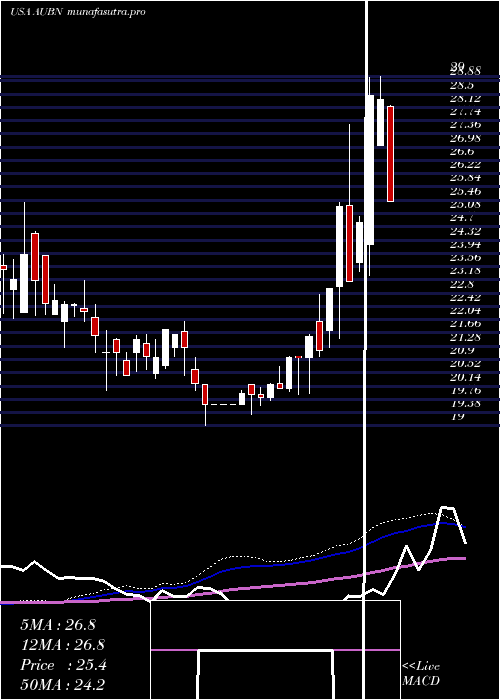500x700 pixels.
Task: Click the 50MA : 24.2 value
Action: point(62,685)
